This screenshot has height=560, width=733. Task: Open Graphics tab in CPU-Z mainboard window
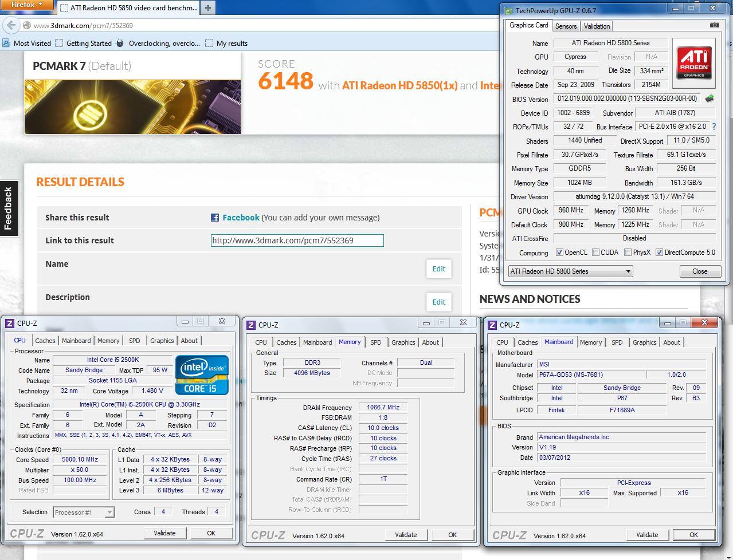(644, 342)
